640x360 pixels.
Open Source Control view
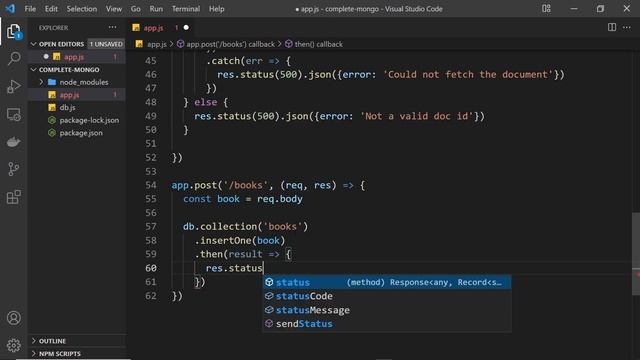point(13,169)
